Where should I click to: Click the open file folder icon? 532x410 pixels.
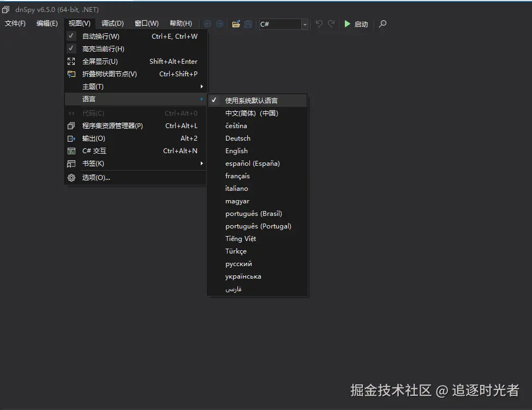point(236,24)
